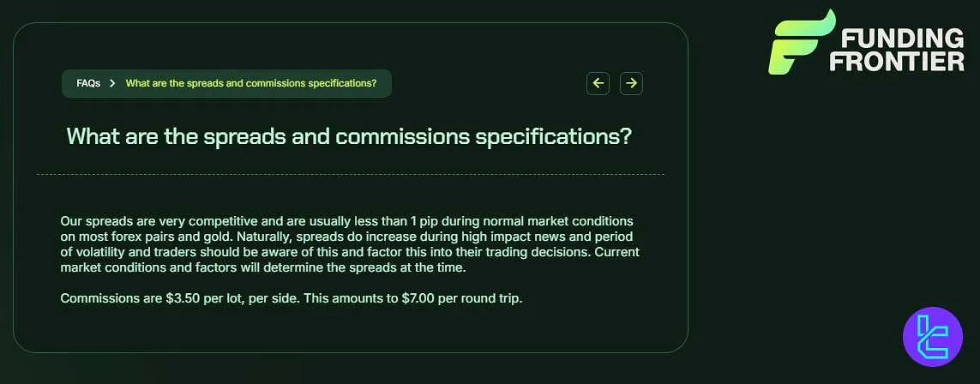Return to the FAQs breadcrumb link

[x=88, y=83]
